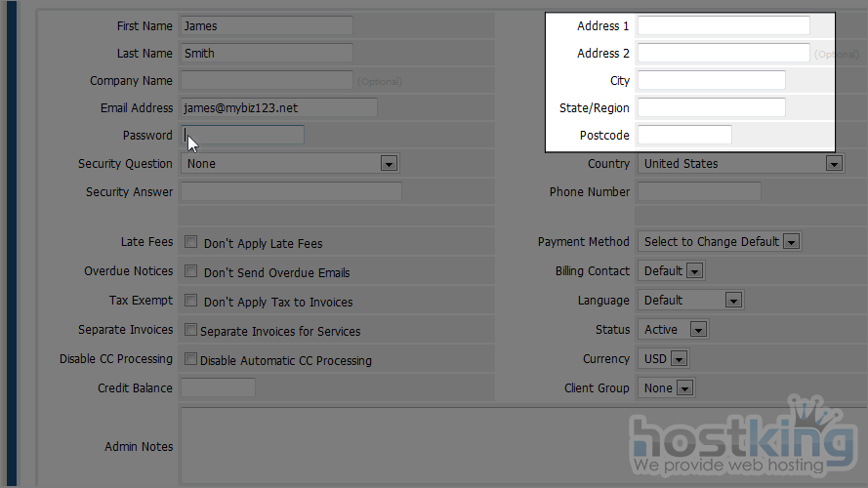This screenshot has width=868, height=488.
Task: Open the Language selection dropdown
Action: click(690, 301)
